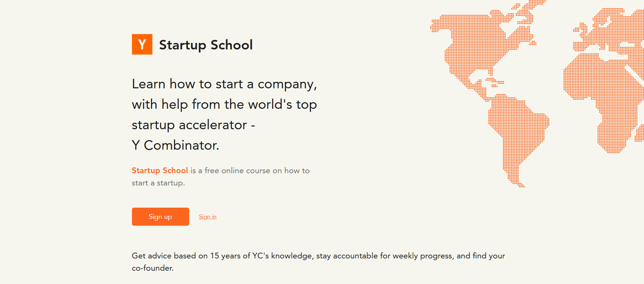The image size is (644, 284).
Task: Click the "Y Combinator." headline line
Action: (x=175, y=145)
